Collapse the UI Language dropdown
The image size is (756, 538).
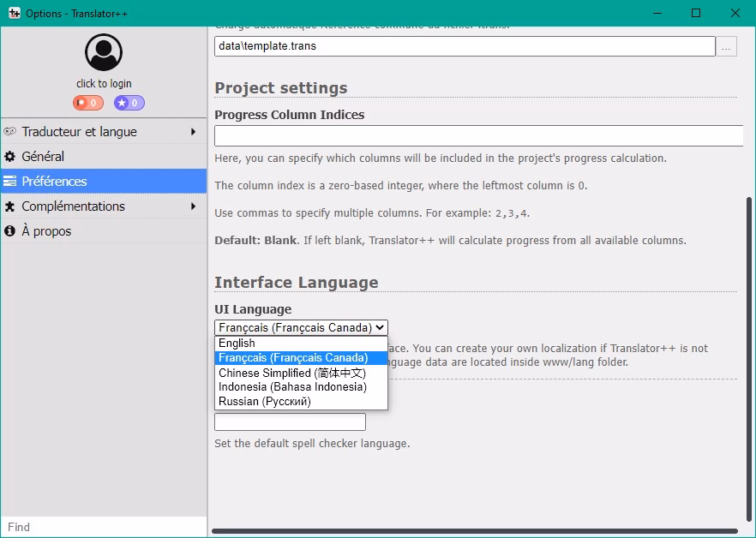pos(301,328)
